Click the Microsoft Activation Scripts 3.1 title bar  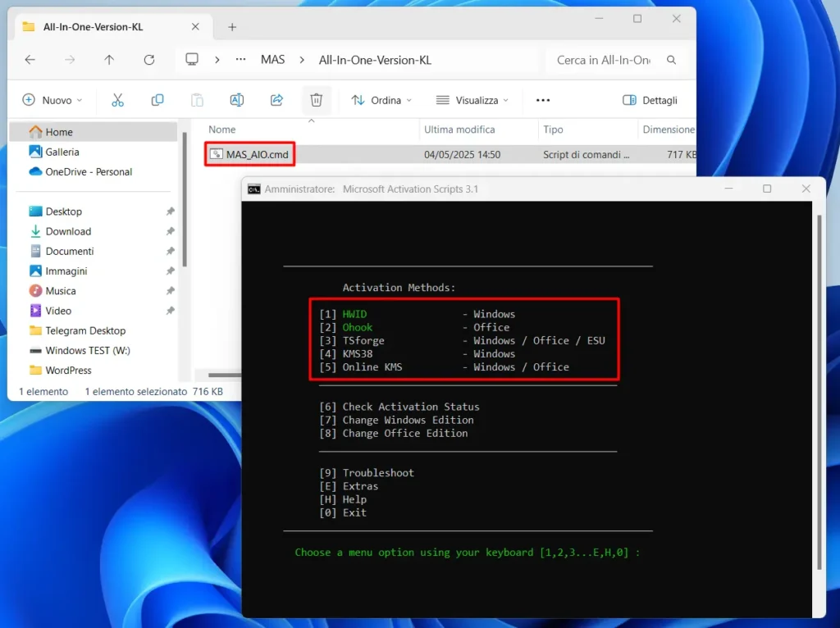[410, 189]
